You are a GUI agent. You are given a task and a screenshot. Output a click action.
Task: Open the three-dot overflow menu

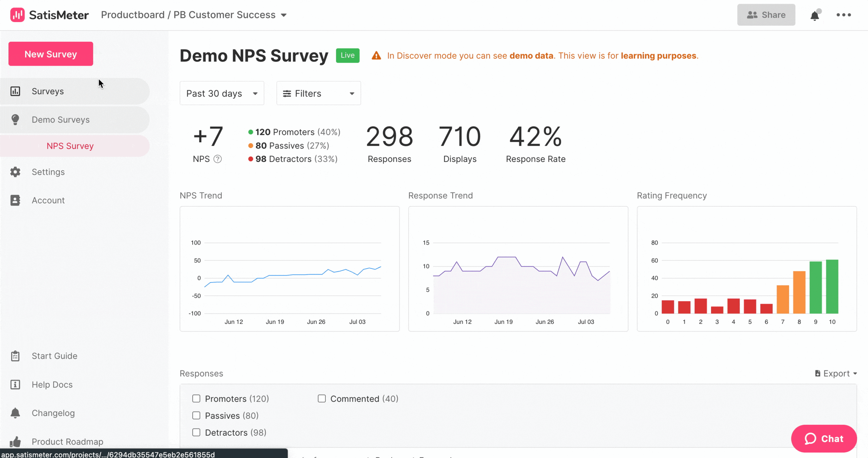click(844, 15)
